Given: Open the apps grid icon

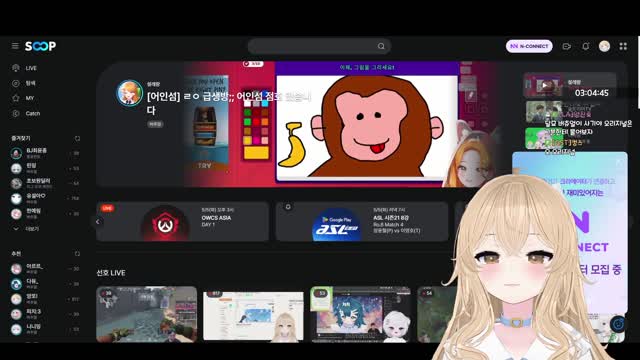Looking at the screenshot, I should coord(623,46).
